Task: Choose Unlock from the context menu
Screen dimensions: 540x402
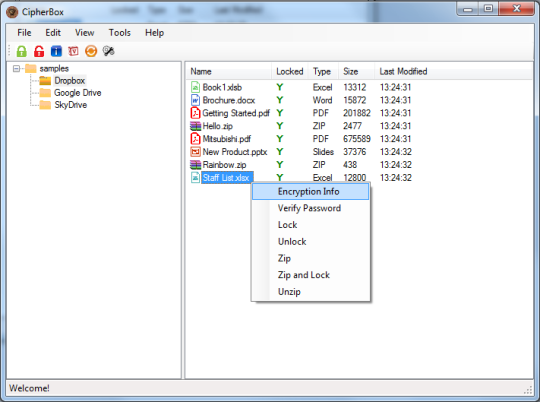Action: pos(311,241)
